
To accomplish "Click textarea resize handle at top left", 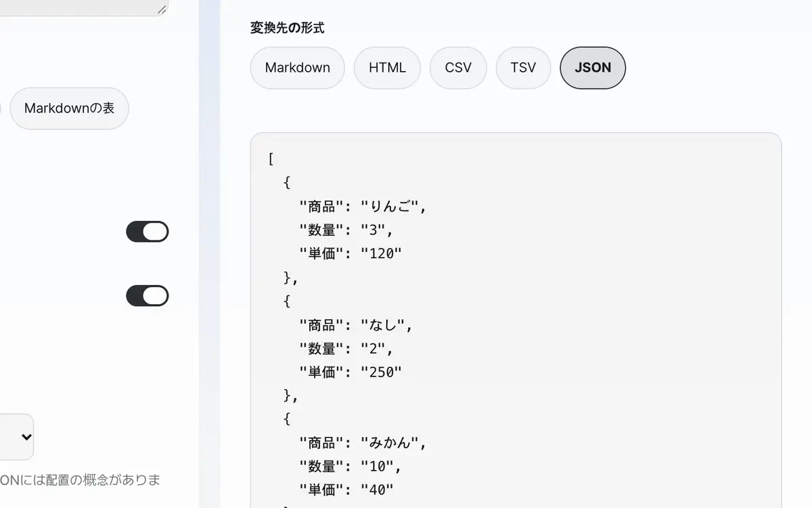I will click(x=162, y=9).
